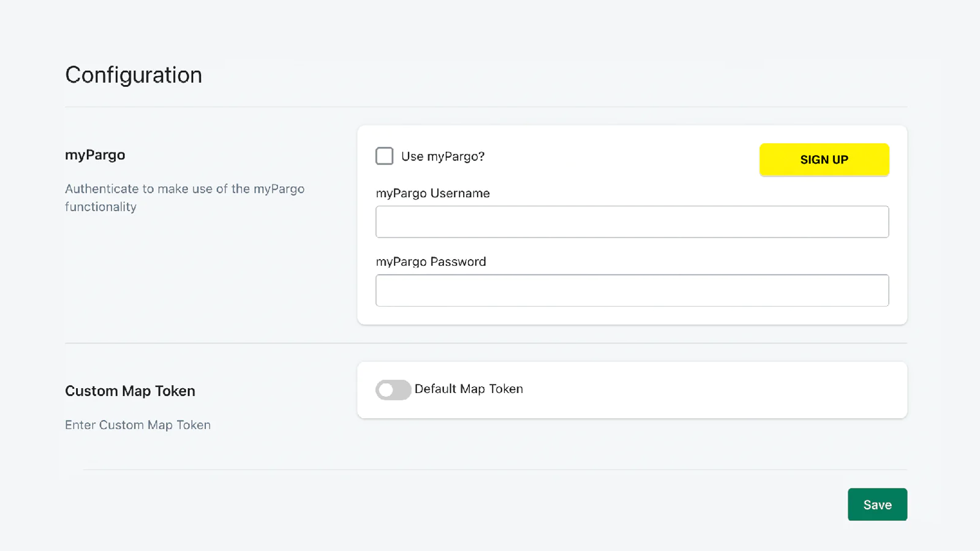Image resolution: width=980 pixels, height=551 pixels.
Task: Select the myPargo section heading
Action: tap(95, 155)
